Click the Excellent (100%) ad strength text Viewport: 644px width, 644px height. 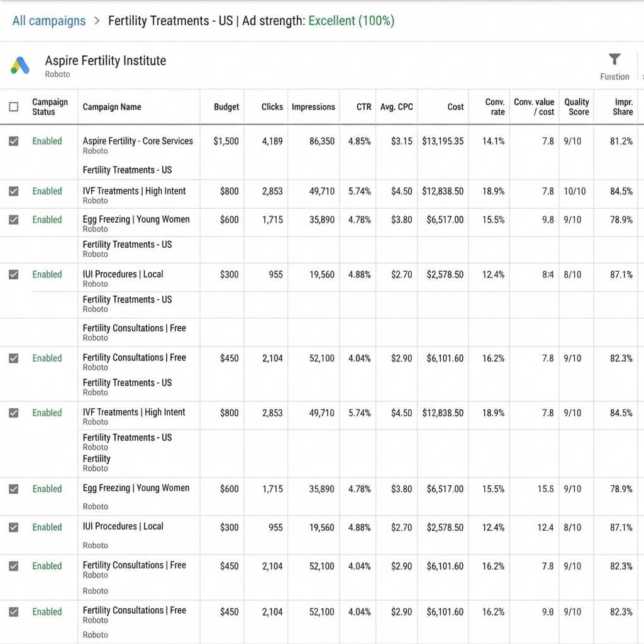tap(351, 21)
